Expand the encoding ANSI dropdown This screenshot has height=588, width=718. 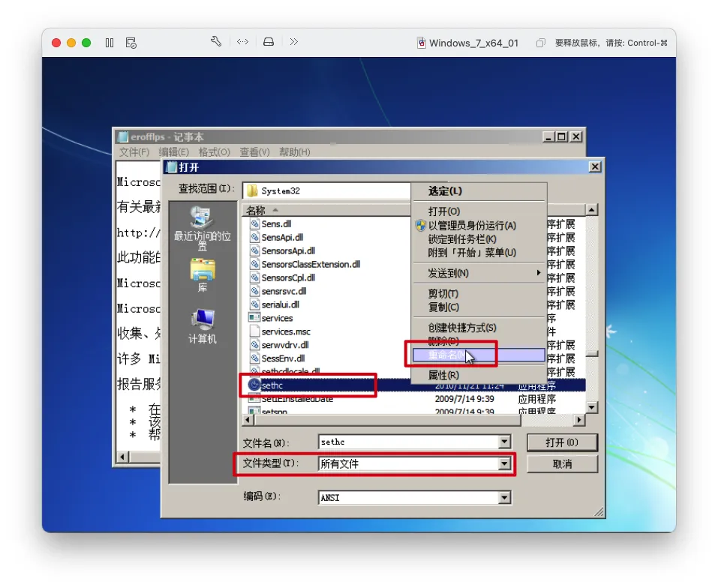tap(504, 497)
